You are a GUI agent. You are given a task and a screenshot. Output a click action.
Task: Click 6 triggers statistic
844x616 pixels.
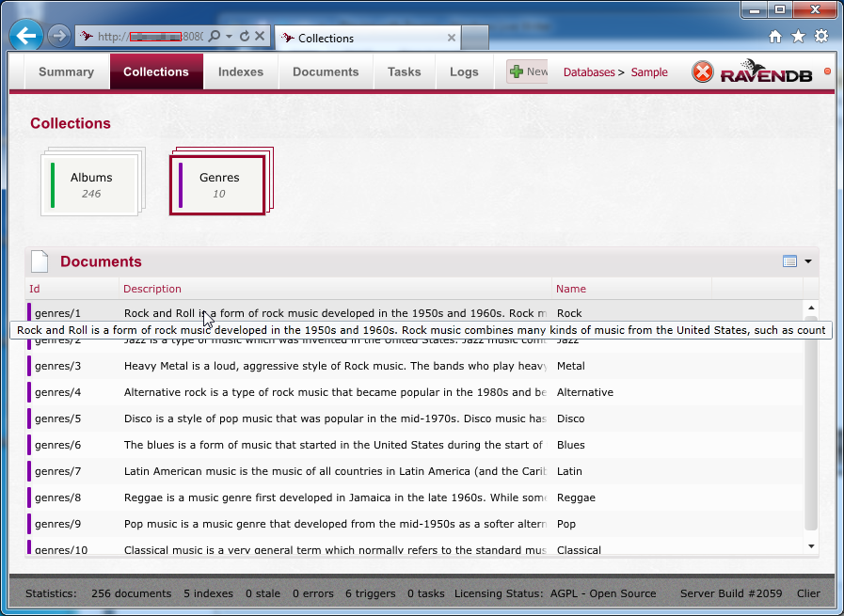pyautogui.click(x=371, y=593)
